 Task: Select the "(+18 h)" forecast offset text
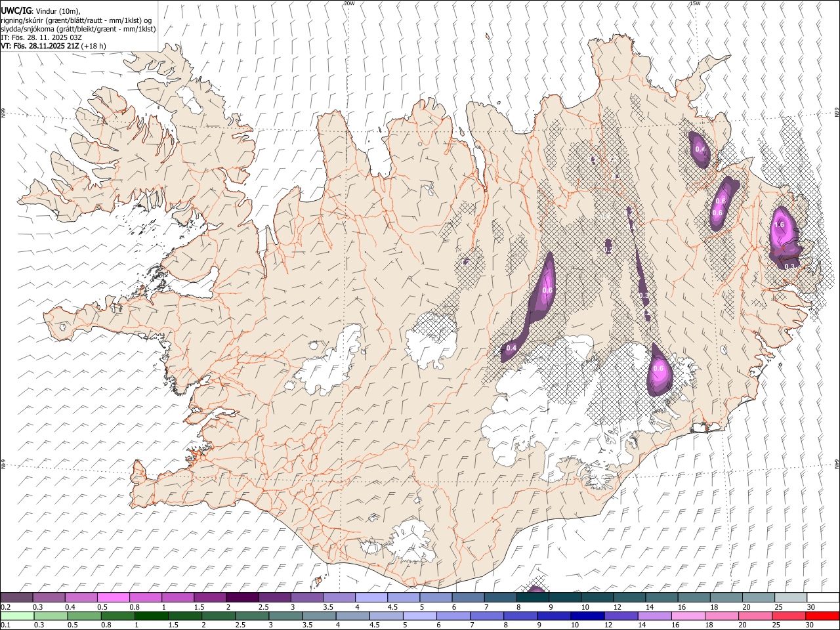point(94,46)
